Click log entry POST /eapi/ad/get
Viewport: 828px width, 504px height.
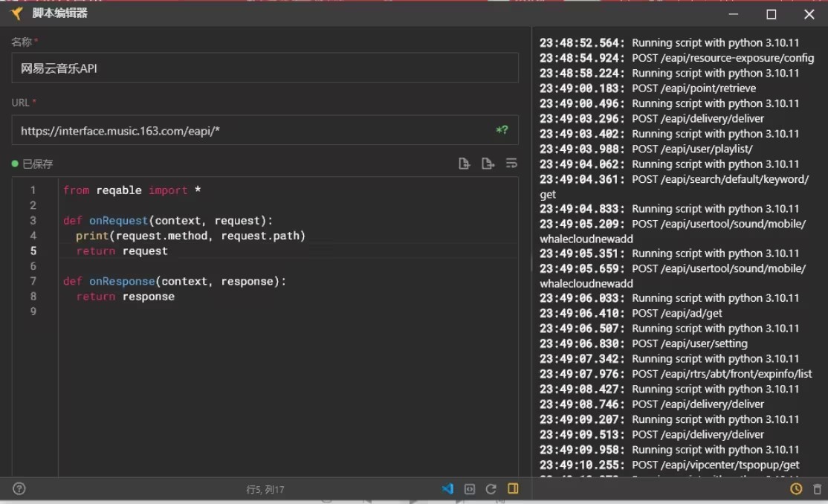coord(676,313)
